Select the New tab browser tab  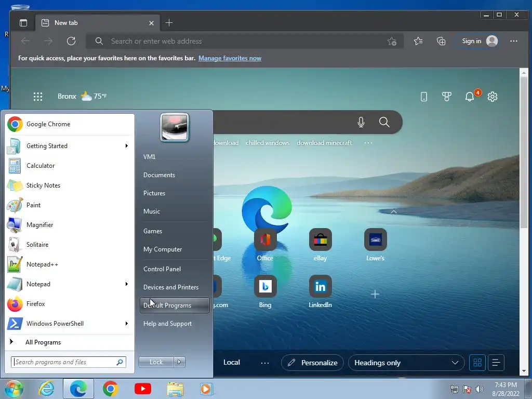click(x=97, y=23)
